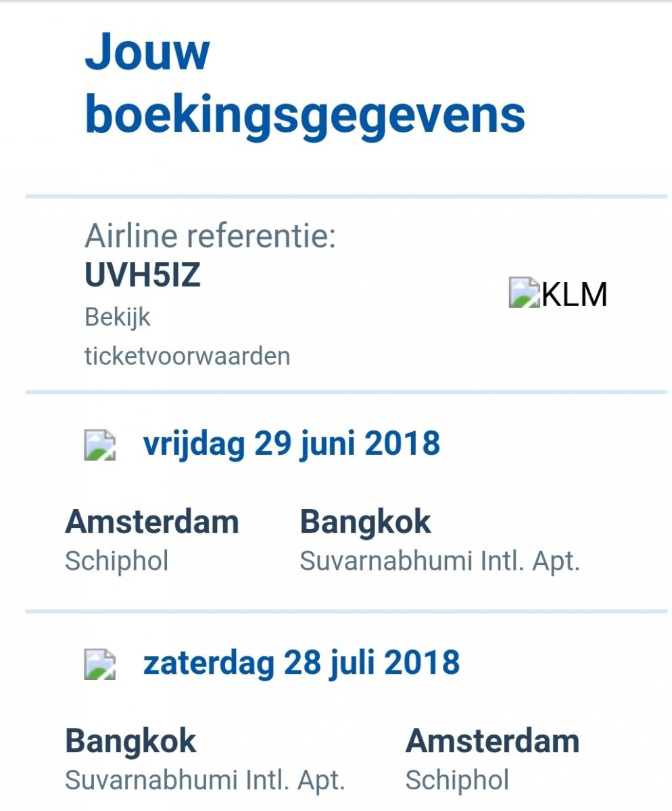This screenshot has width=672, height=811.
Task: Click the divider line above Airline referentie
Action: click(346, 197)
